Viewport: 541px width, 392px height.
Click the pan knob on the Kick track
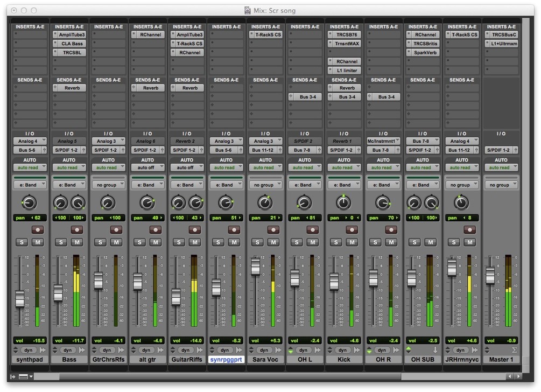click(x=343, y=203)
